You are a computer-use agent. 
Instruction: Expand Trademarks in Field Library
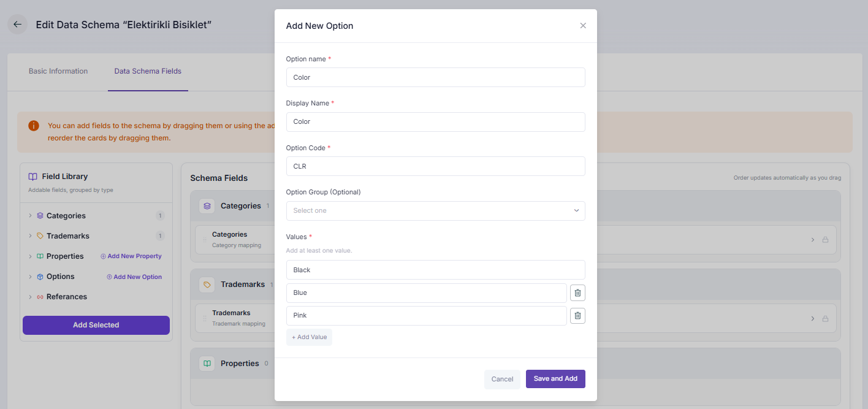[30, 236]
